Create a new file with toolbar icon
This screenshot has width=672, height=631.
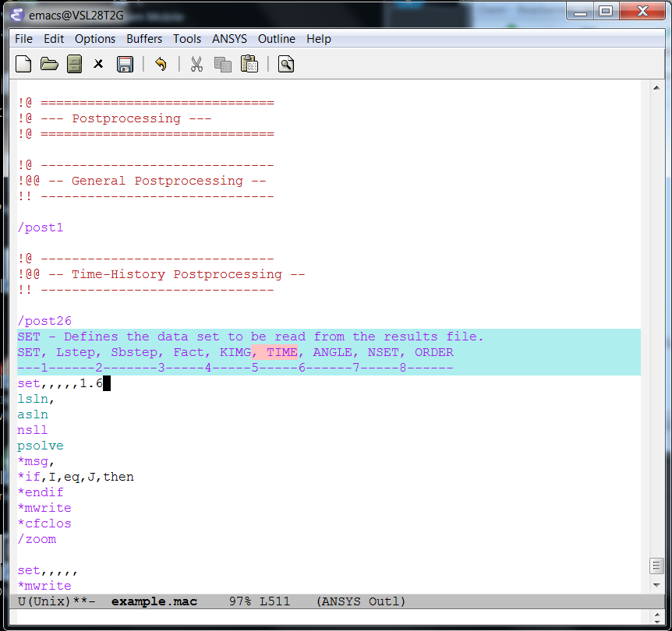pos(23,64)
